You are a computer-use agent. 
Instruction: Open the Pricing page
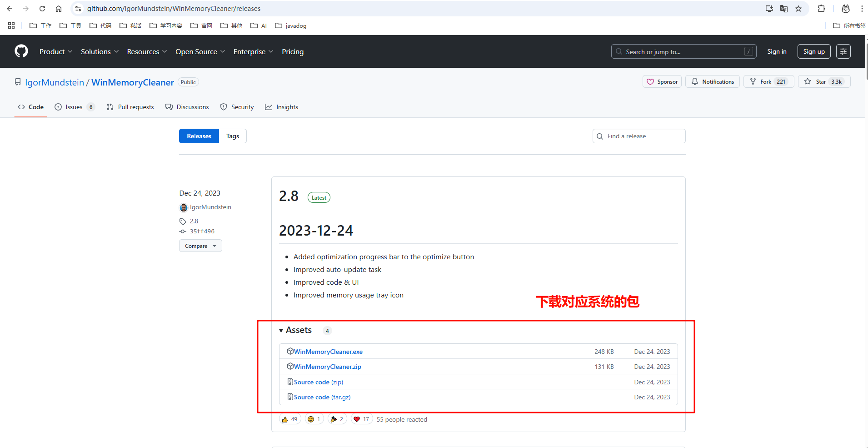[x=293, y=51]
